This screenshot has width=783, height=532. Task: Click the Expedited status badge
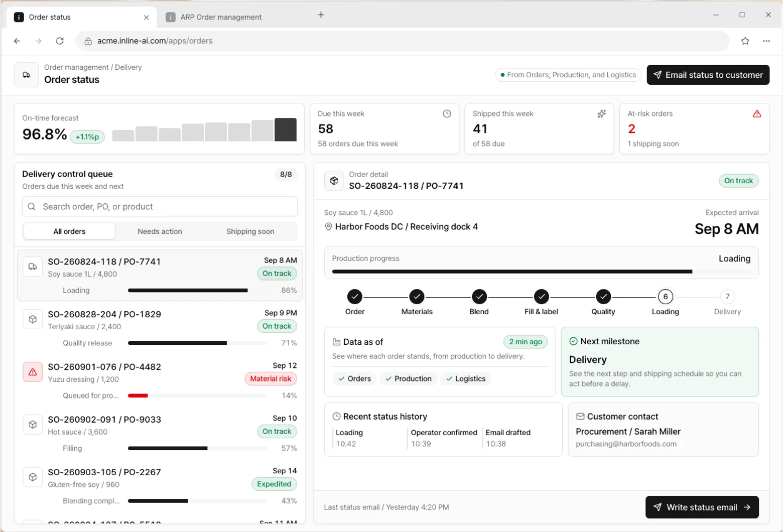[274, 484]
